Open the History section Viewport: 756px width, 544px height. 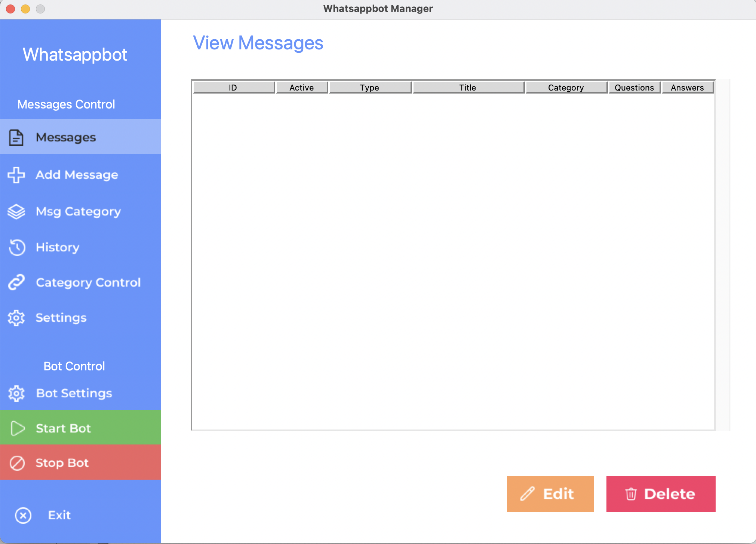pos(80,247)
